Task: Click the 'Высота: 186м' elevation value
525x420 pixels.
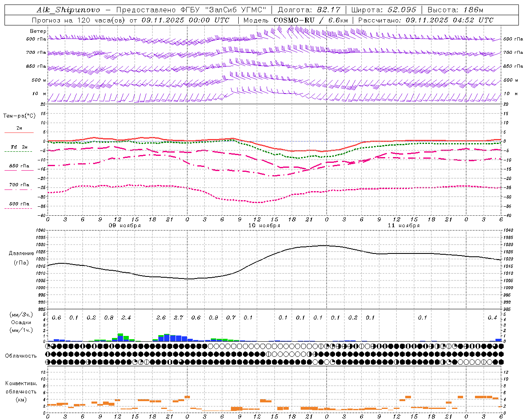Action: point(455,10)
